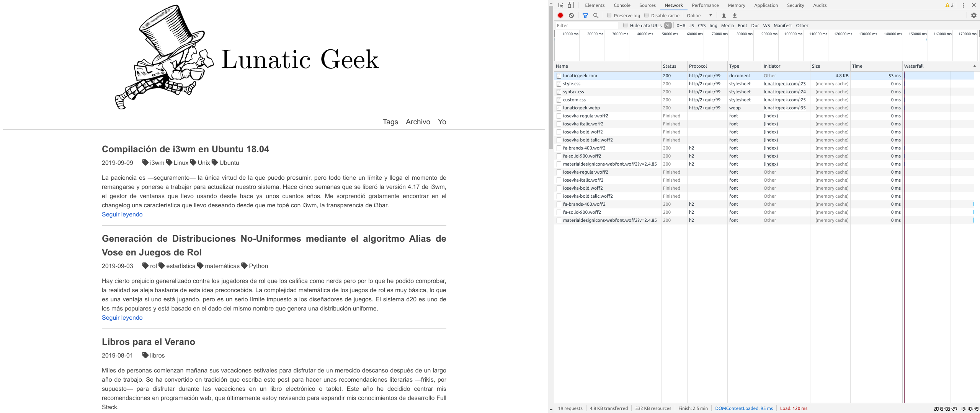The image size is (980, 413).
Task: Open the DevTools three-dot customize menu
Action: point(963,5)
